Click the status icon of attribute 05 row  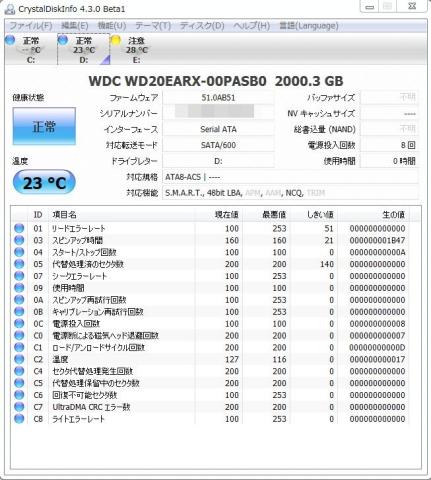(19, 264)
